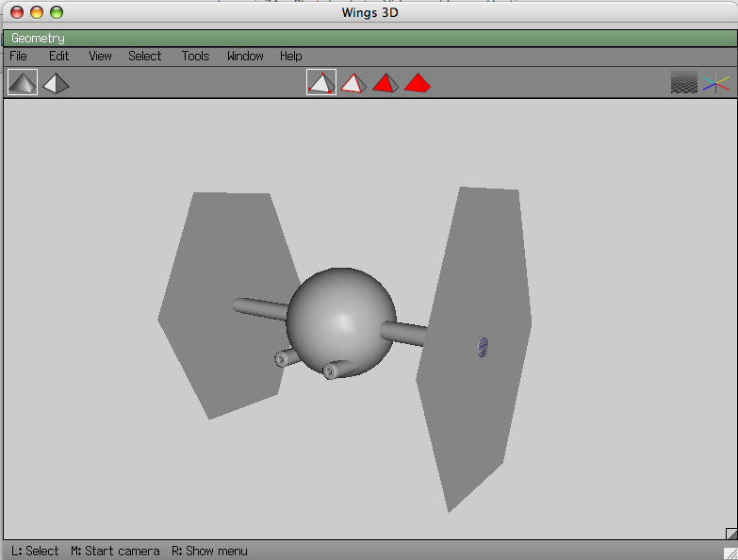
Task: Click the highlighted blue face on right wing
Action: (484, 347)
